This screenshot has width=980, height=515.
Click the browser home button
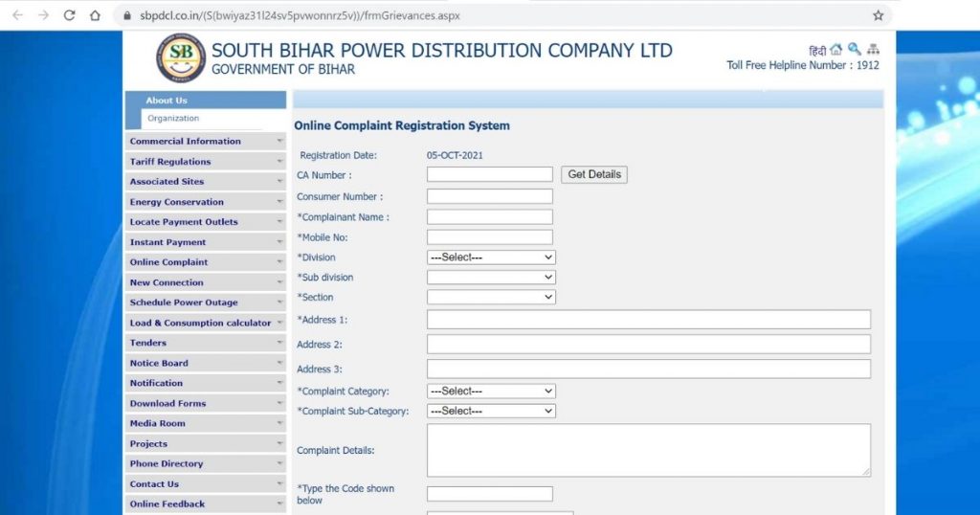pyautogui.click(x=95, y=15)
